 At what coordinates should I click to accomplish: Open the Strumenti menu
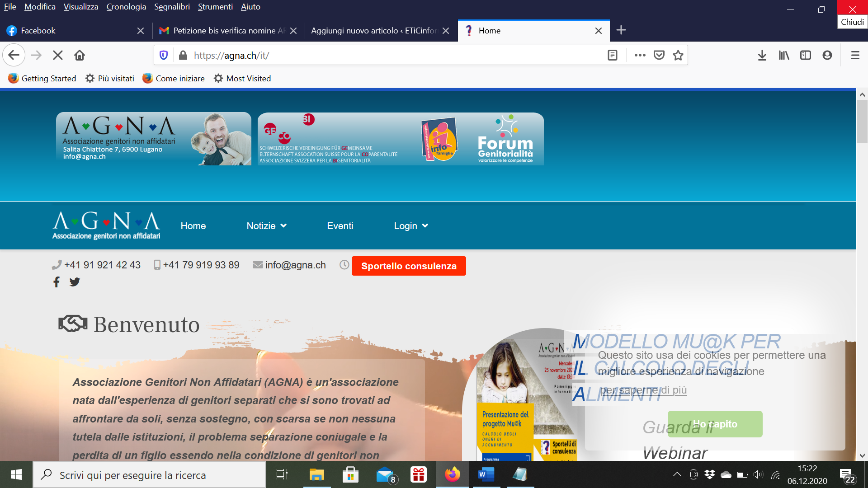click(215, 7)
